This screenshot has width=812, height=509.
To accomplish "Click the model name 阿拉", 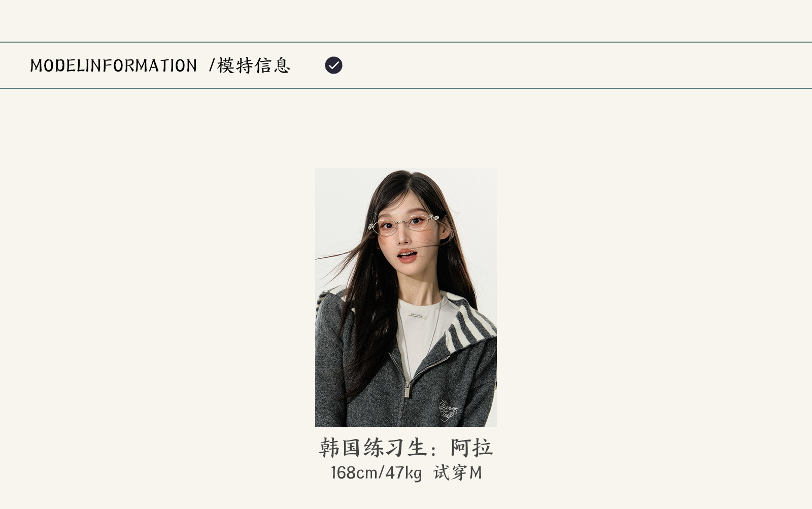I will 471,448.
